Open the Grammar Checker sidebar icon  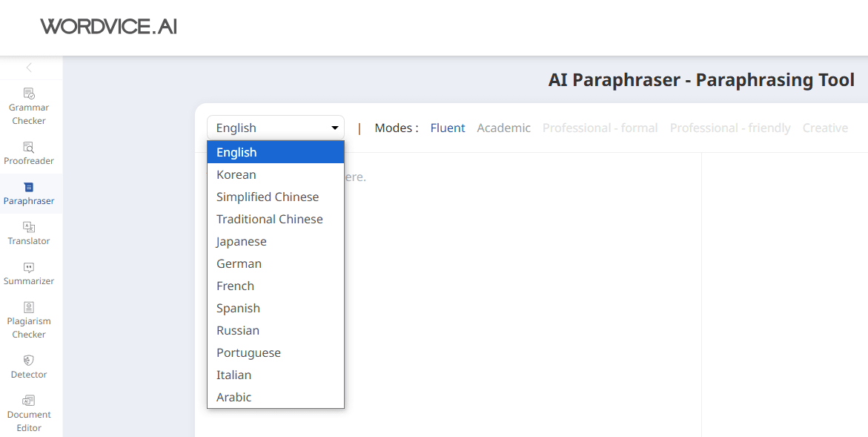29,93
